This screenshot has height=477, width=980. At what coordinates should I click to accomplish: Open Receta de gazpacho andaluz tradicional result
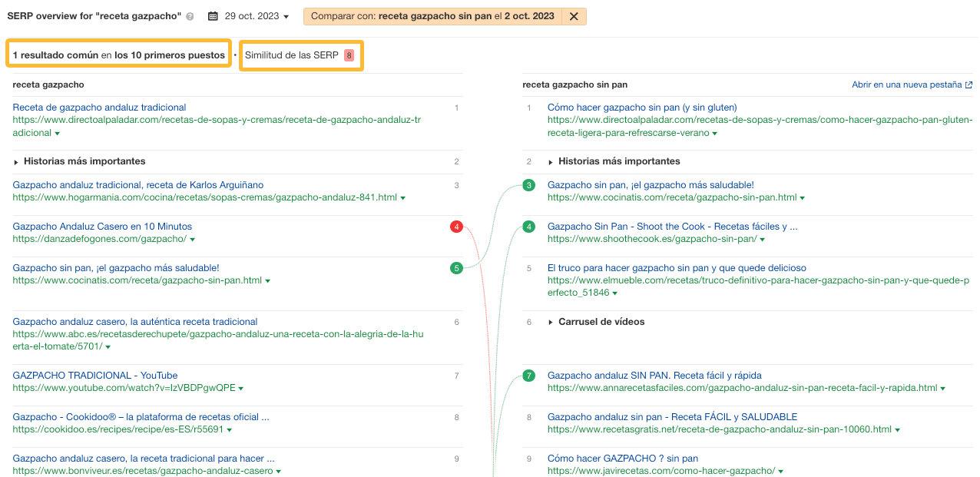click(x=99, y=108)
